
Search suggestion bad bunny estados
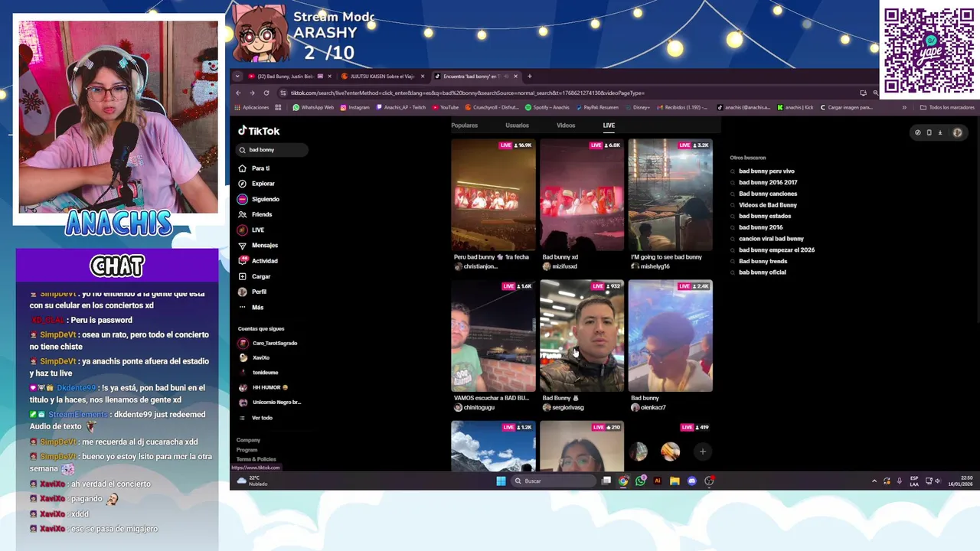pyautogui.click(x=764, y=216)
